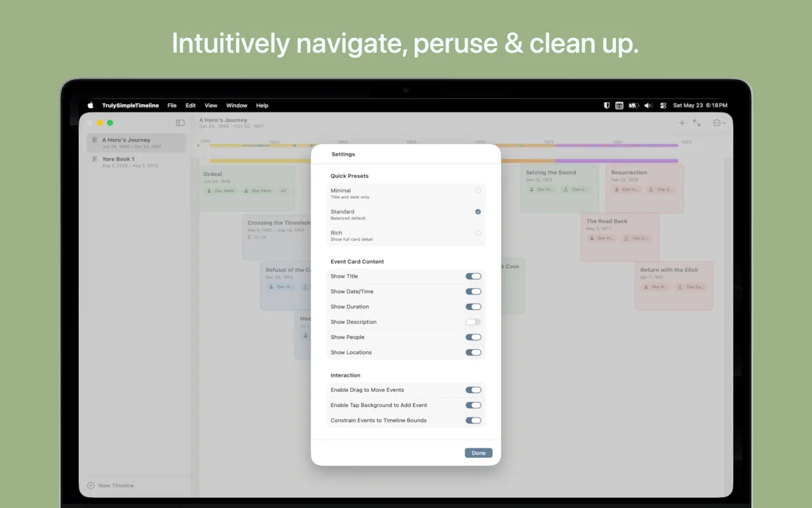
Task: Click the hourglass duration icon on Crossing the Threshold
Action: coord(249,237)
